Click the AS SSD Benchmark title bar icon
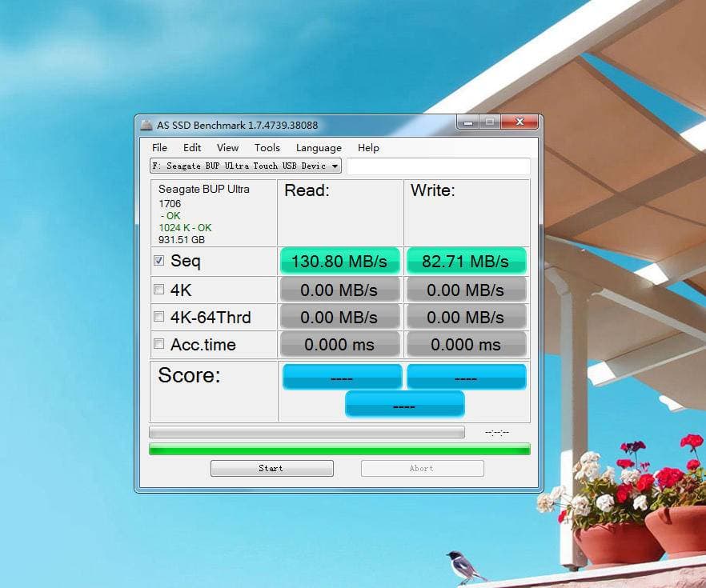Screen dimensions: 706x588 click(146, 125)
